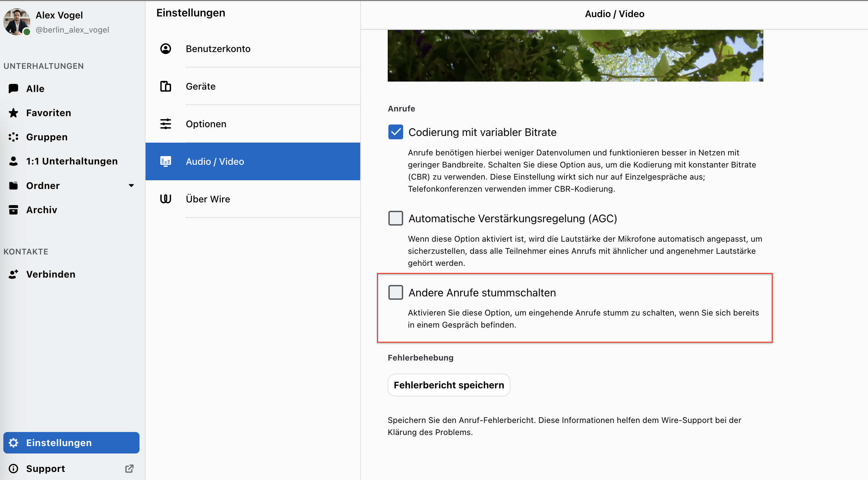This screenshot has width=868, height=480.
Task: Click the person icon beside 1:1 Unterhaltungen
Action: (13, 161)
